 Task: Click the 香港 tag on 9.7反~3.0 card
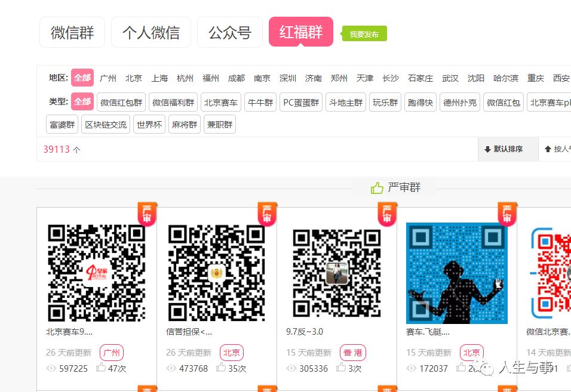(353, 353)
